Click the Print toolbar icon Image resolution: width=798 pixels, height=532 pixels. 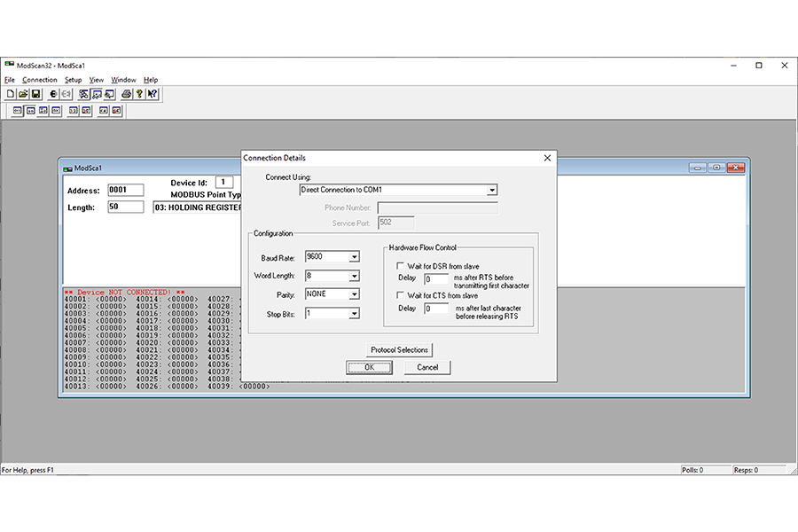point(126,94)
